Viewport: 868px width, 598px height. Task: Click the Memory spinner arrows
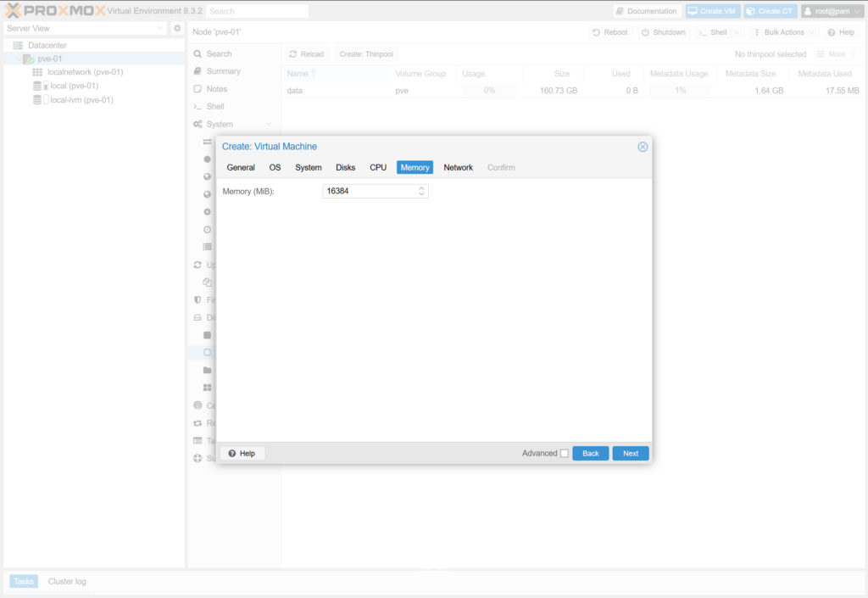pos(421,192)
